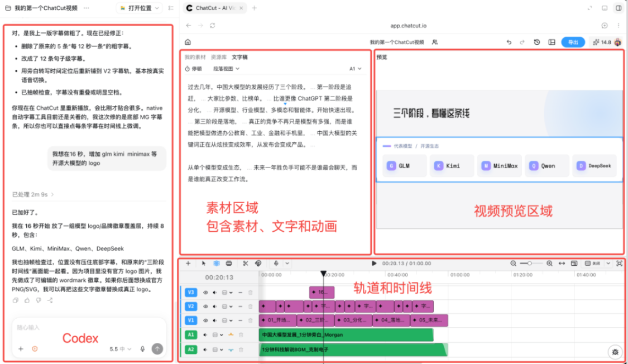The image size is (628, 364).
Task: Click the plus attach icon in the Codex input
Action: (x=21, y=349)
